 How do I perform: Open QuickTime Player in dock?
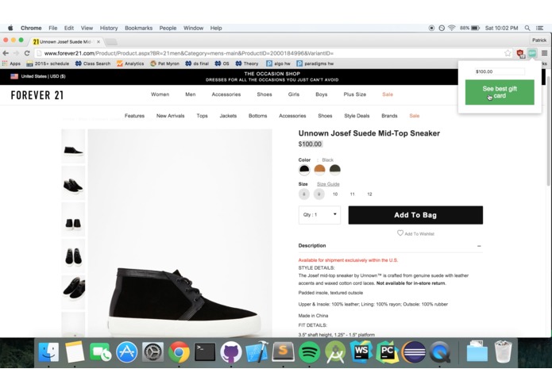(x=440, y=352)
